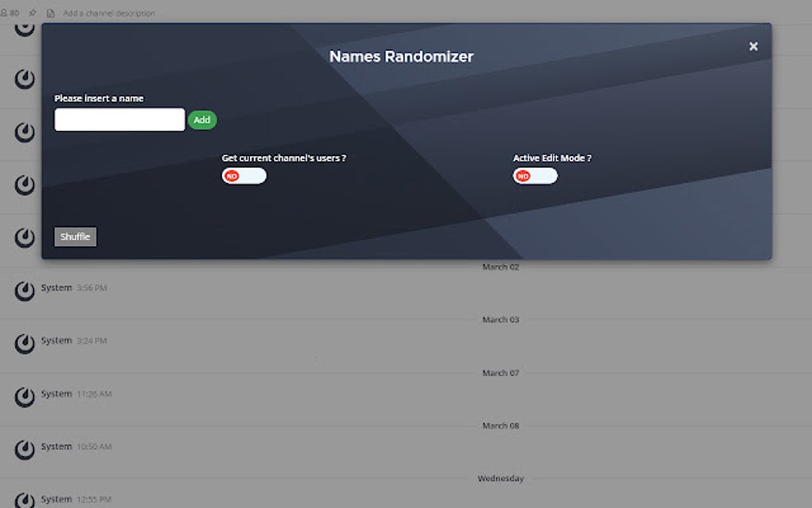Click the System avatar next to the 11:26 AM message
Screen dimensions: 812x508
coord(24,397)
